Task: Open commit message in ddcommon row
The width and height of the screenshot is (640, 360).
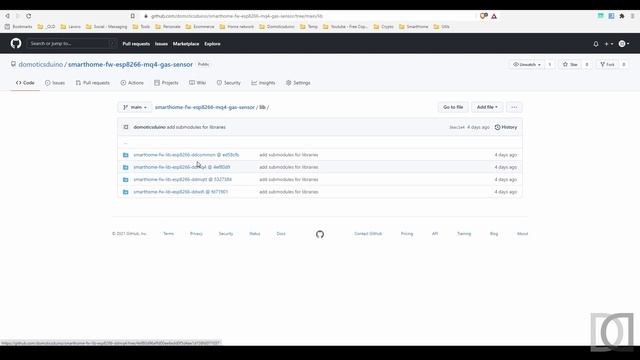Action: [x=289, y=155]
